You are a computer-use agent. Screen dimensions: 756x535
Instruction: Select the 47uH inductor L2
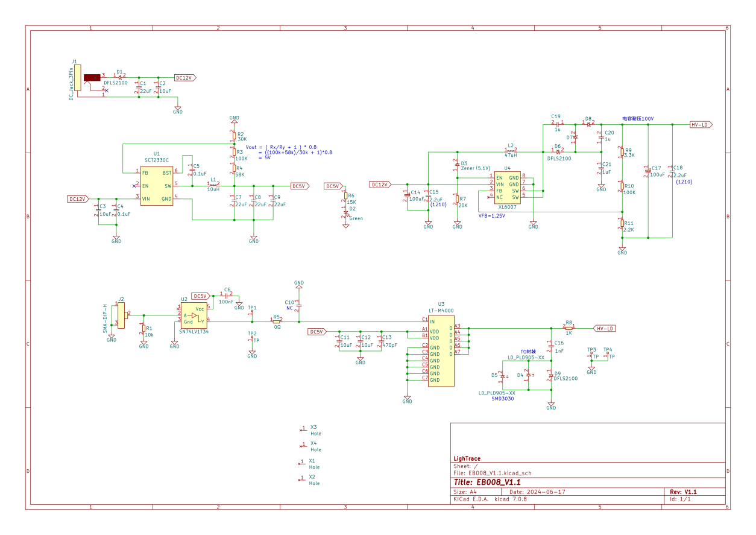(x=510, y=151)
